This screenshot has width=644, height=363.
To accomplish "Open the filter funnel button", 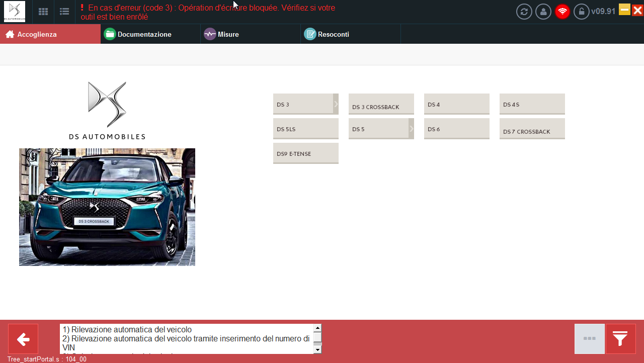I will pyautogui.click(x=620, y=339).
